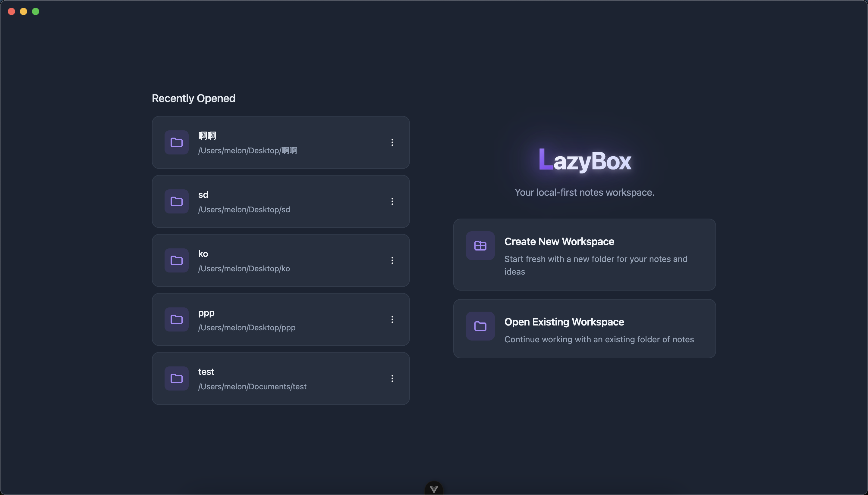
Task: Click the folder icon for the 啊啊 workspace
Action: [x=176, y=142]
